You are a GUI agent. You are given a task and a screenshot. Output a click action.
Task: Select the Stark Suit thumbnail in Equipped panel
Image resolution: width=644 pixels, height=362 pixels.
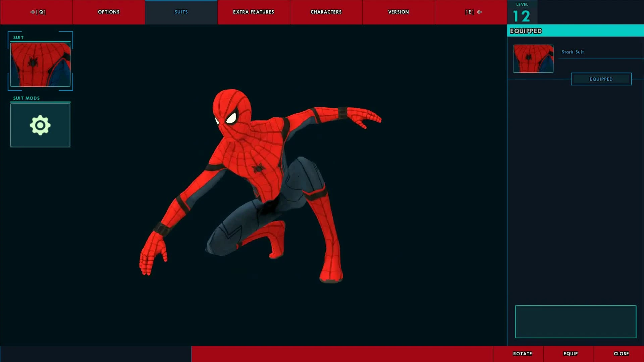click(x=533, y=59)
